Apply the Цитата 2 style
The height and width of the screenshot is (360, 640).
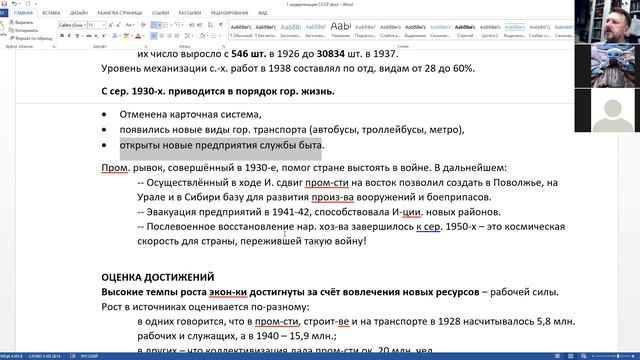[490, 30]
